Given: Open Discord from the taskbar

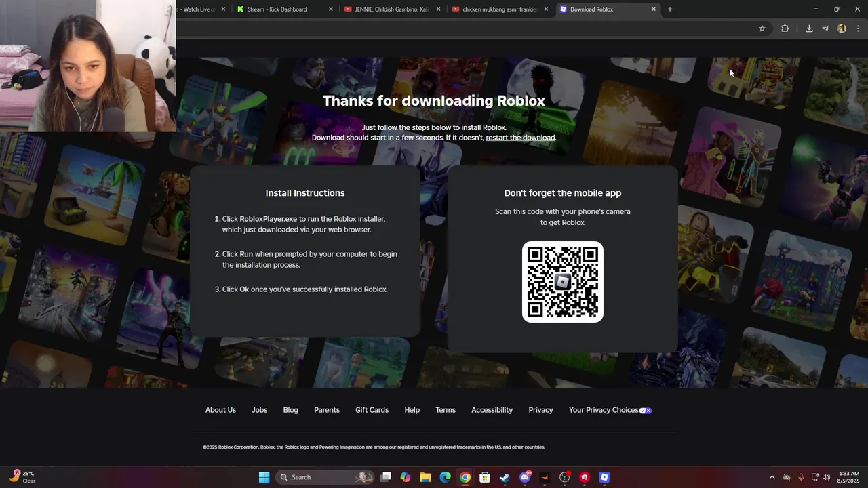Looking at the screenshot, I should coord(525,477).
